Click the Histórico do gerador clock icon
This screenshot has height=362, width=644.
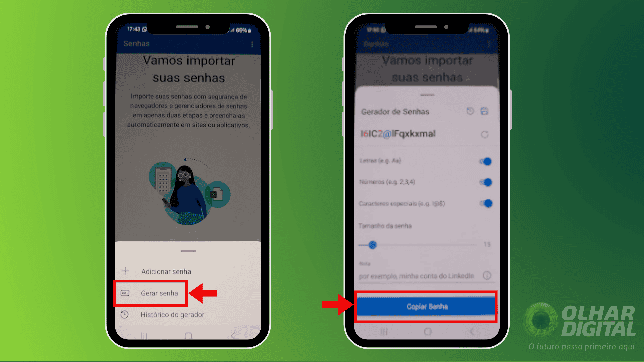126,315
